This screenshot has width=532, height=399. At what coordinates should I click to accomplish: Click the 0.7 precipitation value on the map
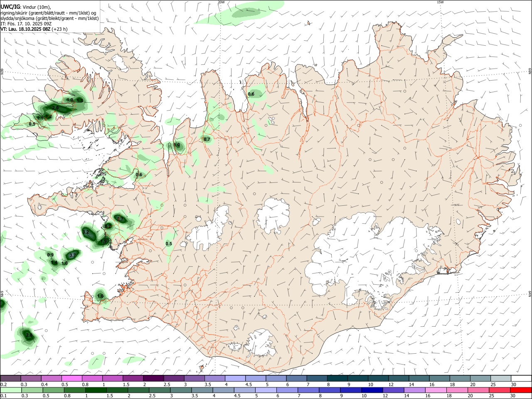pyautogui.click(x=207, y=139)
